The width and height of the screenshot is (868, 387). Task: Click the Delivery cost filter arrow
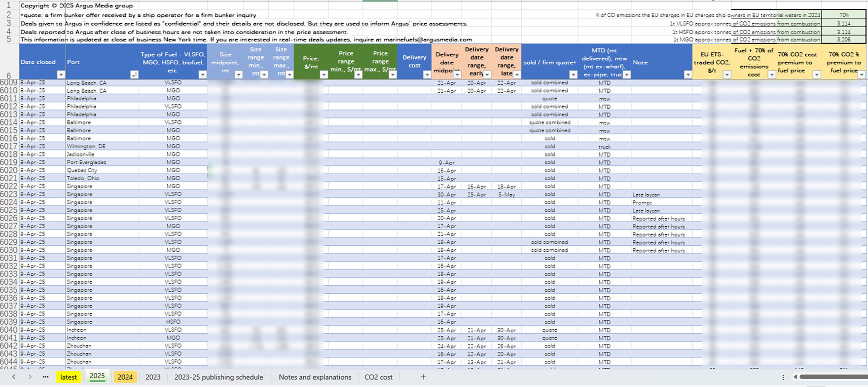[427, 75]
